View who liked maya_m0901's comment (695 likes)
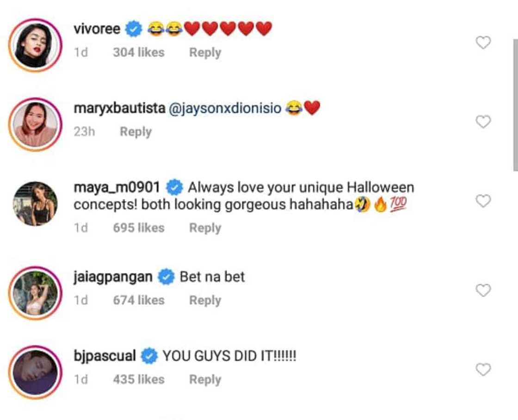 138,228
